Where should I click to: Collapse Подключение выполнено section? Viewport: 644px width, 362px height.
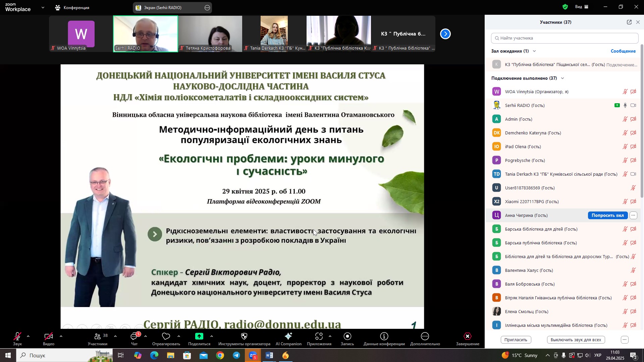562,78
